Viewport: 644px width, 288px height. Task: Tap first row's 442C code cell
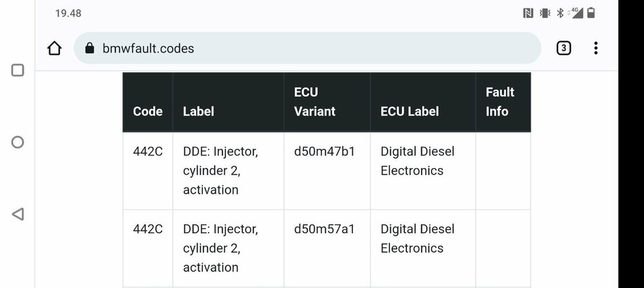pos(147,151)
